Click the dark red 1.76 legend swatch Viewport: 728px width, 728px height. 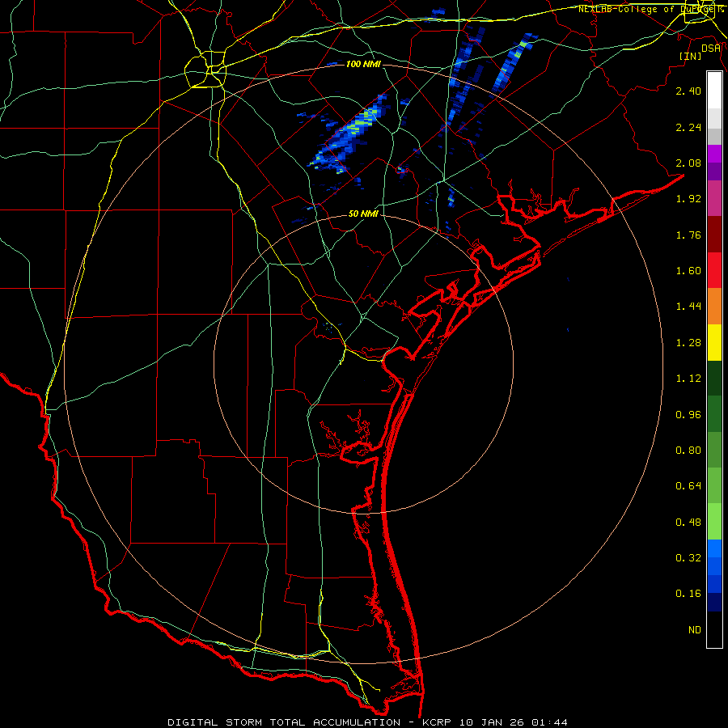pyautogui.click(x=714, y=235)
